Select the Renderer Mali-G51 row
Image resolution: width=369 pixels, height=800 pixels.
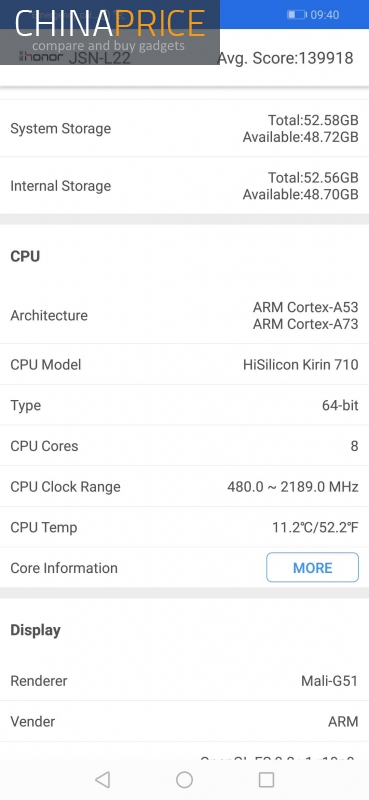184,681
